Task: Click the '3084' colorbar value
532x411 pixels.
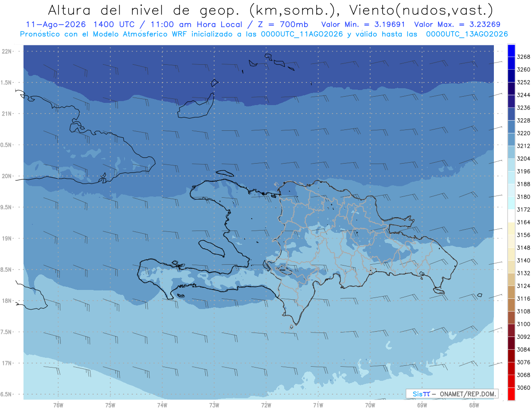Action: click(x=524, y=350)
